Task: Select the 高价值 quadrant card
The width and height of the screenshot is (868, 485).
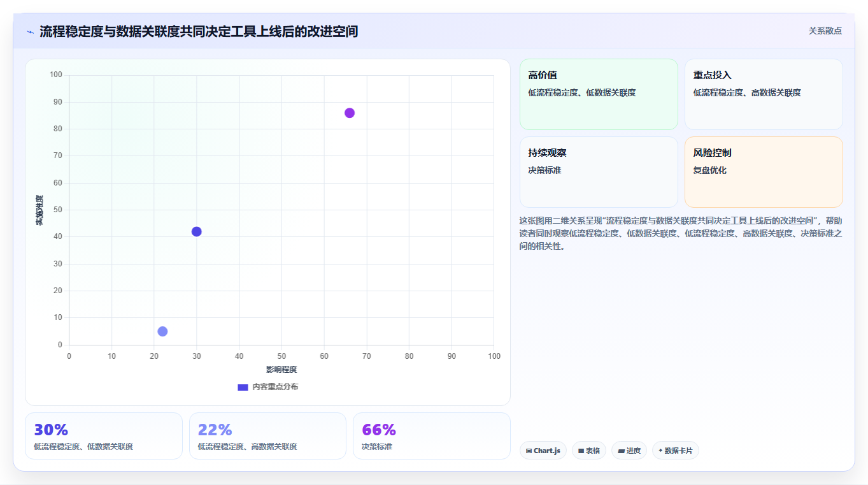Action: pyautogui.click(x=599, y=94)
